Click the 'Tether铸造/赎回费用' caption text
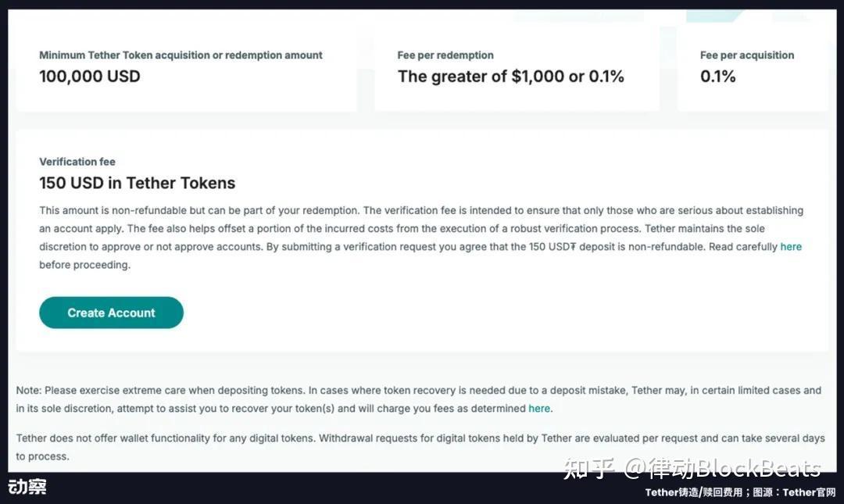The width and height of the screenshot is (844, 504). coord(694,492)
